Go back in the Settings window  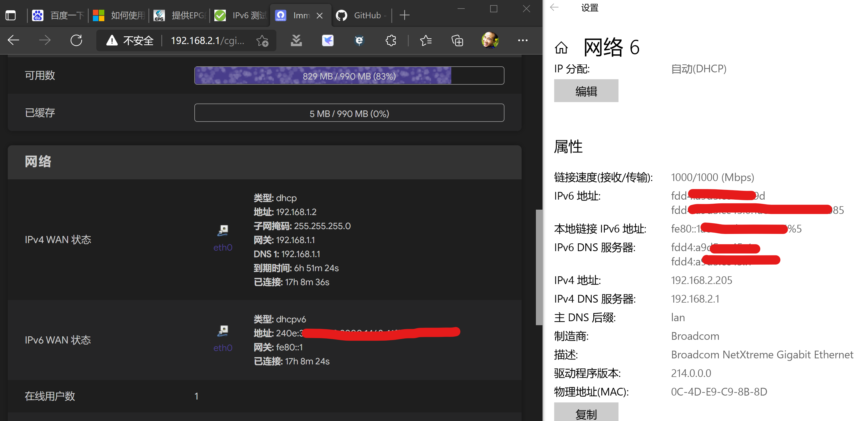click(554, 7)
